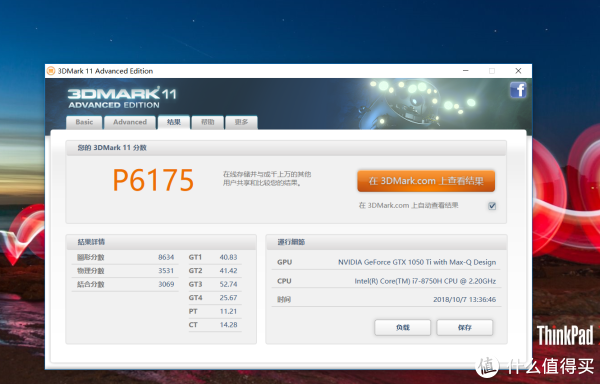Minimize the 3DMark 11 window
600x384 pixels.
point(466,71)
